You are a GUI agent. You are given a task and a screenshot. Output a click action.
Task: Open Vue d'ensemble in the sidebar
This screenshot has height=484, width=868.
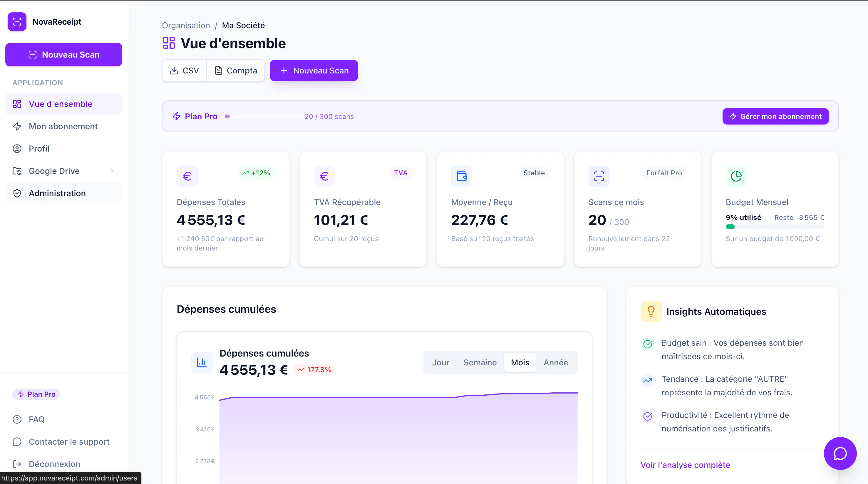pyautogui.click(x=64, y=104)
